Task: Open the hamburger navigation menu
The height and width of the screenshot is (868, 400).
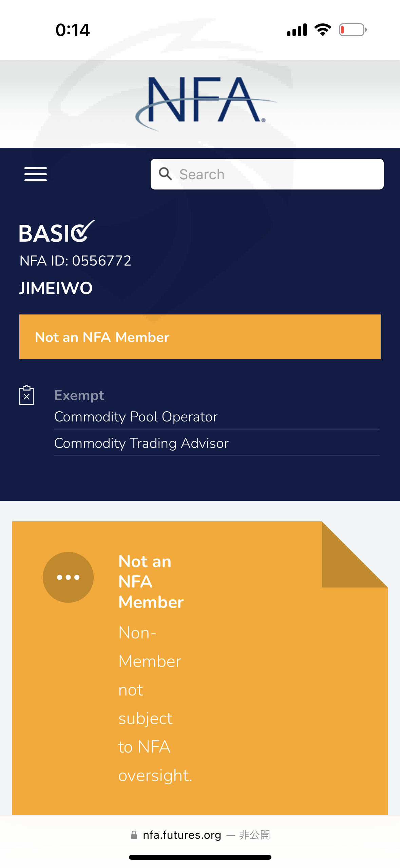Action: coord(36,174)
